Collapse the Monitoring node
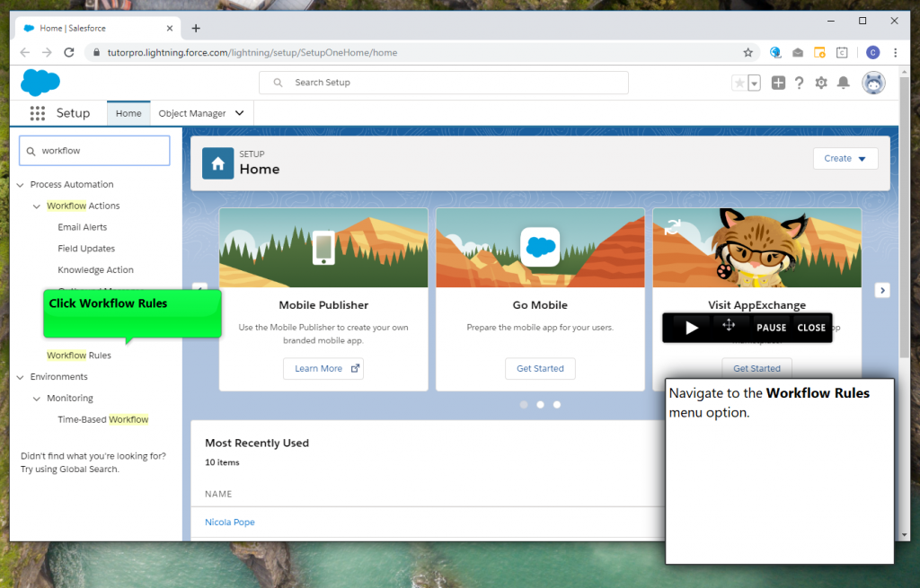 [x=36, y=399]
